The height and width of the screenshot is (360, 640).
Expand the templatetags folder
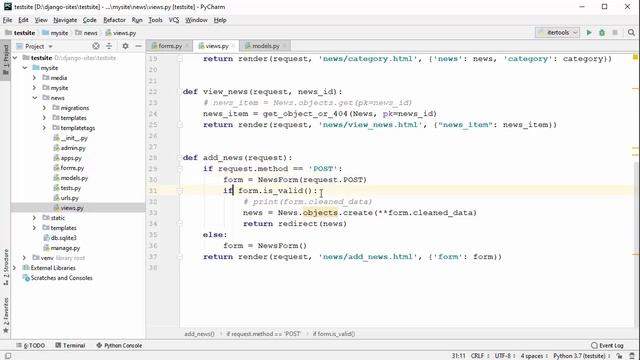(44, 128)
